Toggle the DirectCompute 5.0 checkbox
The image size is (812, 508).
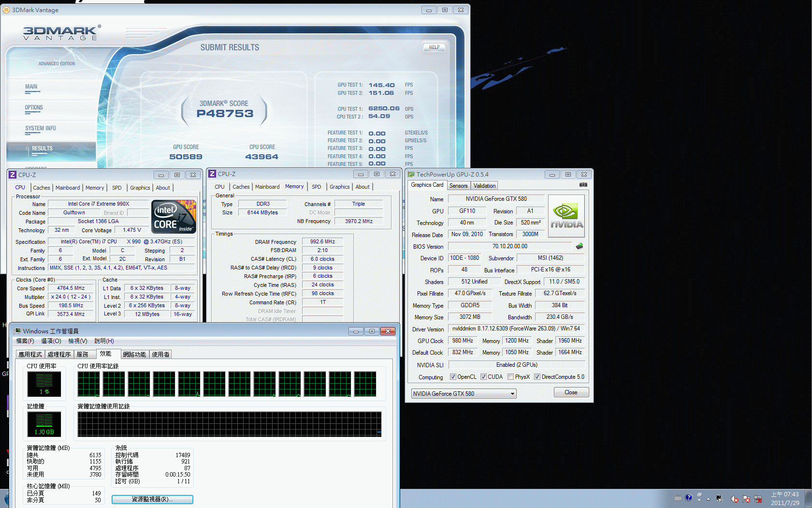point(537,377)
